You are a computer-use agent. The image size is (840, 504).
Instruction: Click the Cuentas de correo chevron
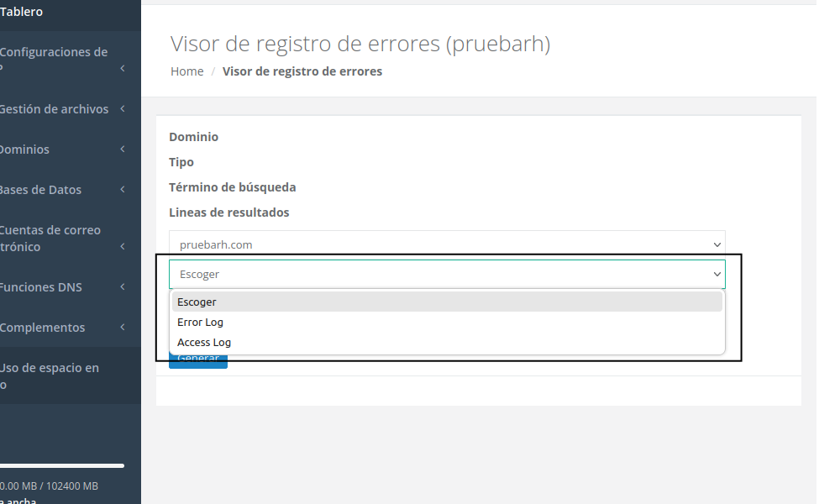[x=123, y=246]
